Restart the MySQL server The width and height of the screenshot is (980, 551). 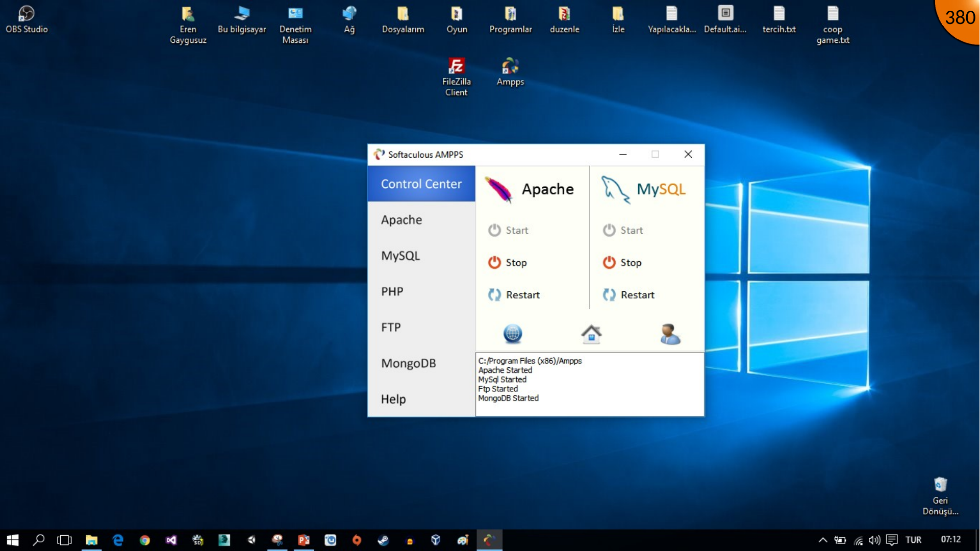[629, 294]
